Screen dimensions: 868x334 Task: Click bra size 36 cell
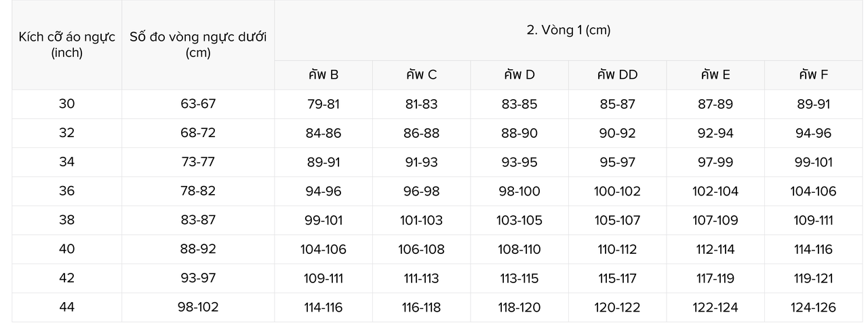click(66, 191)
